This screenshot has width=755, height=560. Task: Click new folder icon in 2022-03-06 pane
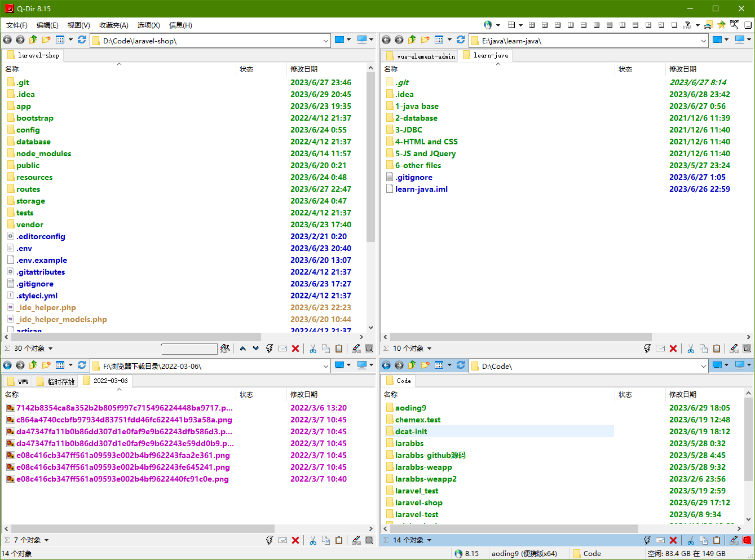(x=46, y=365)
